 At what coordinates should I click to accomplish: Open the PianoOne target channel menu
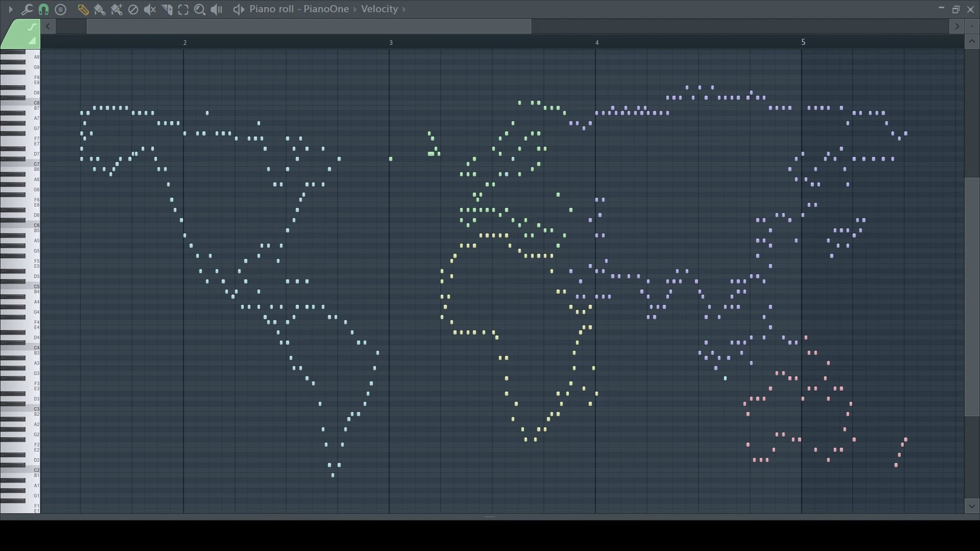tap(326, 9)
